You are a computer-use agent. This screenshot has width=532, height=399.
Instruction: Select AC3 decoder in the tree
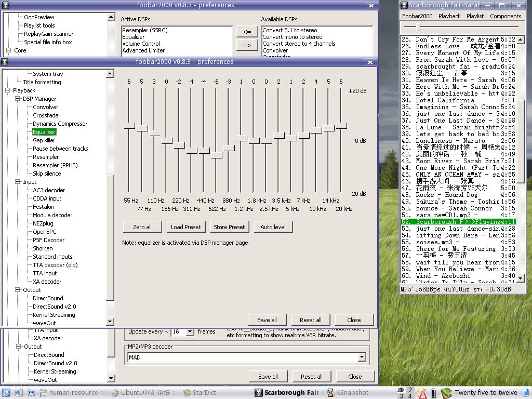[49, 190]
